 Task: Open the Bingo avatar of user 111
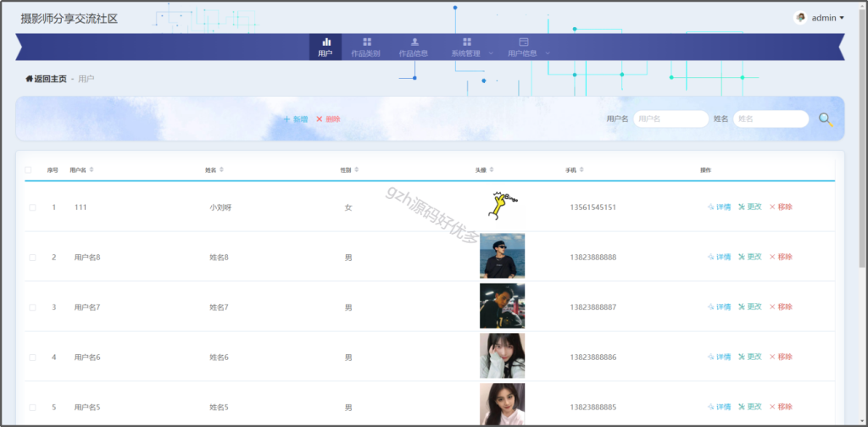point(502,206)
